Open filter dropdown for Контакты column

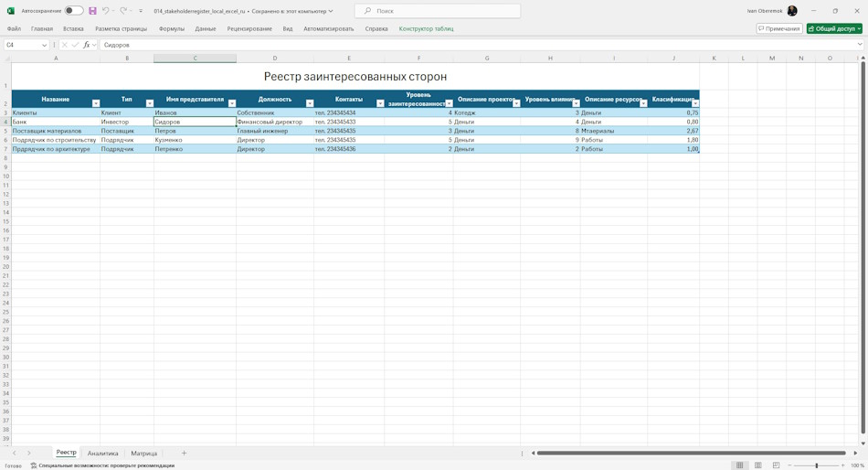point(380,103)
